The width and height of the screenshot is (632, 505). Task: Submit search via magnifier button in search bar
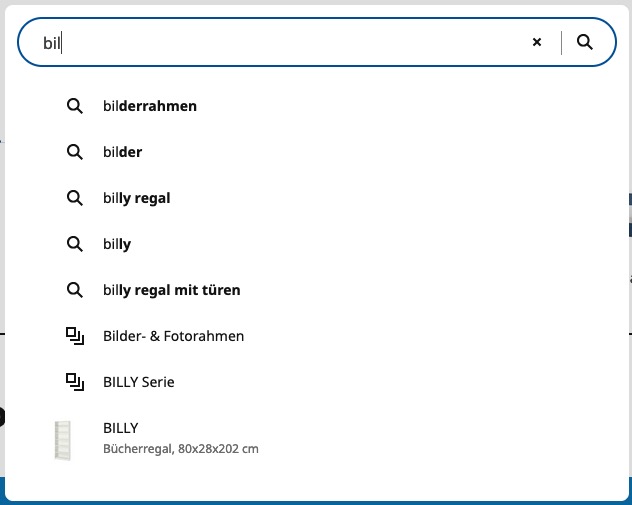click(x=584, y=42)
